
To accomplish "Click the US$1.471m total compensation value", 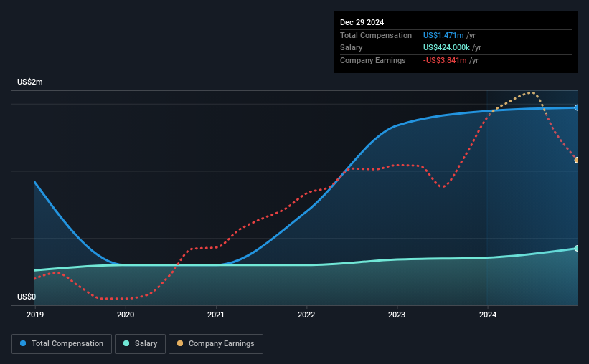I will coord(443,35).
